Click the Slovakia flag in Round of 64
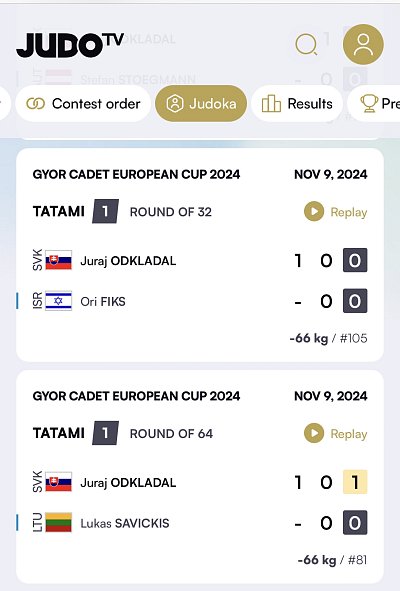 tap(58, 482)
